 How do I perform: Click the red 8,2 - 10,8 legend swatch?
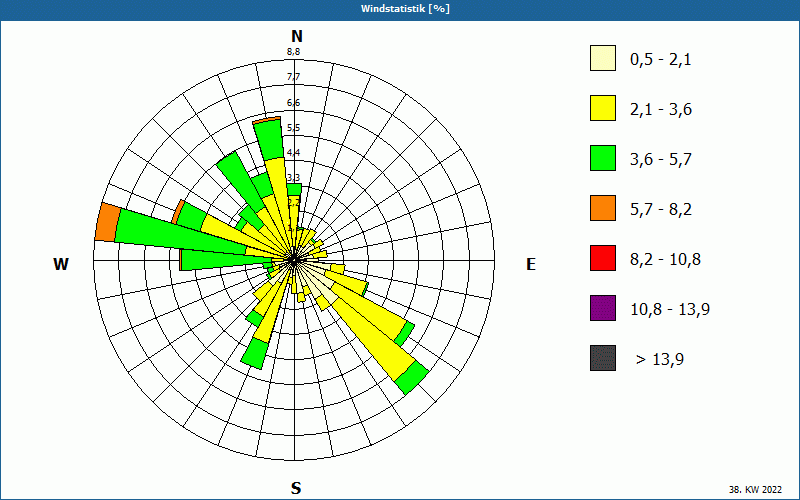pos(603,258)
